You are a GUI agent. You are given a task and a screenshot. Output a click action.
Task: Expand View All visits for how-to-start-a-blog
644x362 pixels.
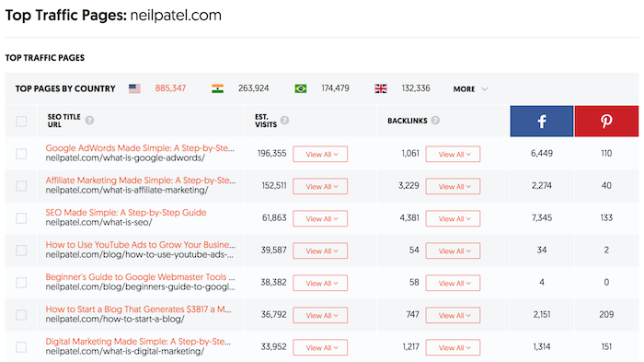320,316
